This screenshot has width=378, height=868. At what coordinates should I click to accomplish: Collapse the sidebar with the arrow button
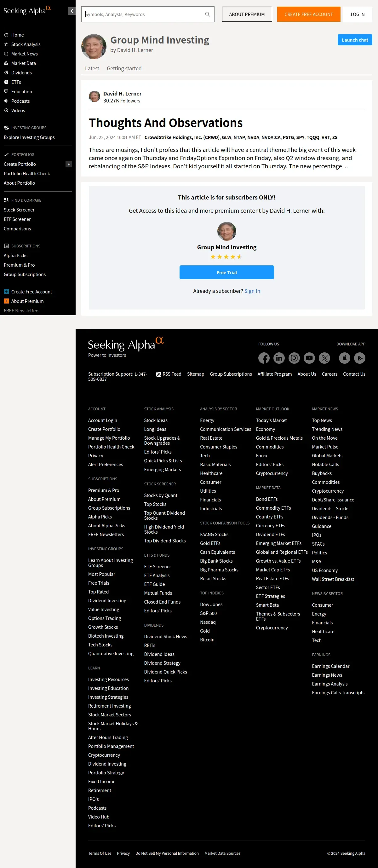[x=72, y=11]
